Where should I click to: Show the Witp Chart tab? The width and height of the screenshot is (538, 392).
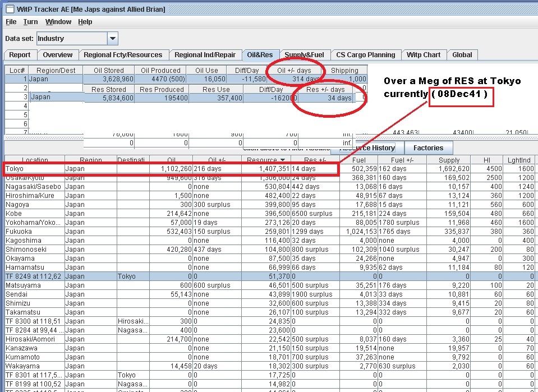[423, 55]
